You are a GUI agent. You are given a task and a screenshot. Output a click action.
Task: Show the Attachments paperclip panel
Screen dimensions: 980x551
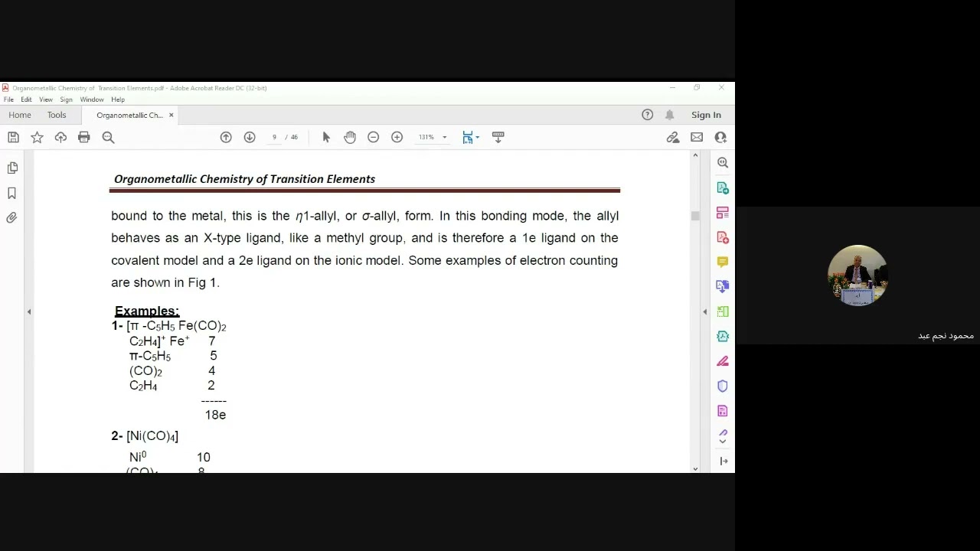click(12, 218)
